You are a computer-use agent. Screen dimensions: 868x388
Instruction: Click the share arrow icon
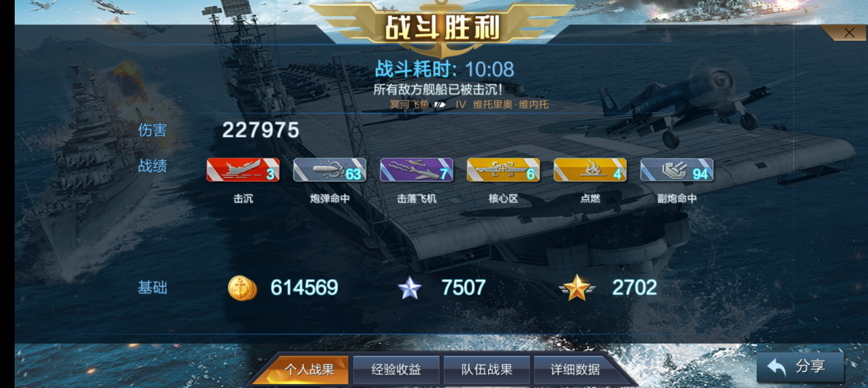tap(777, 367)
